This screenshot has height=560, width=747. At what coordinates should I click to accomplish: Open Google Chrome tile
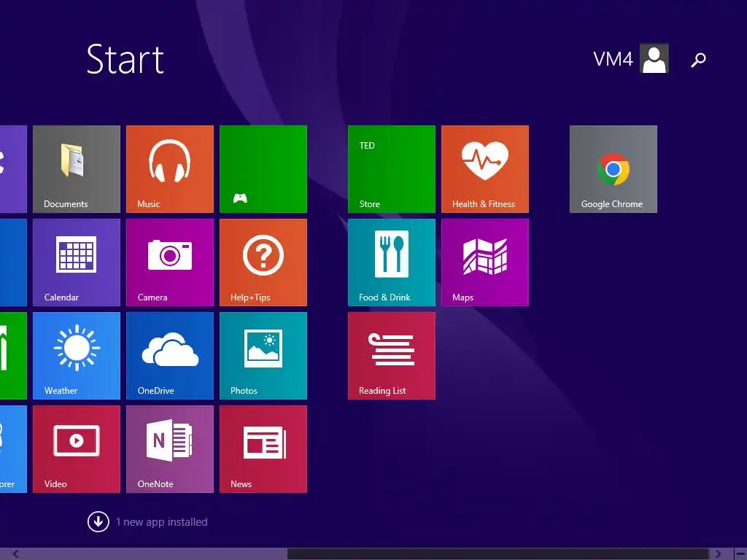[613, 169]
